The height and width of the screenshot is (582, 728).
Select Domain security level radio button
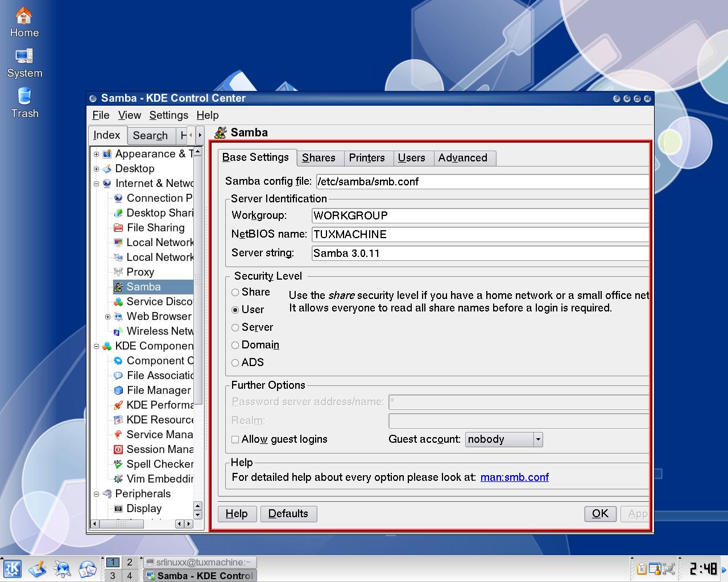tap(235, 345)
